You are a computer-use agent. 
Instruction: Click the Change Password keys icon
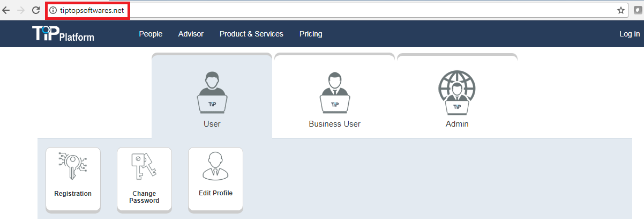pos(144,167)
